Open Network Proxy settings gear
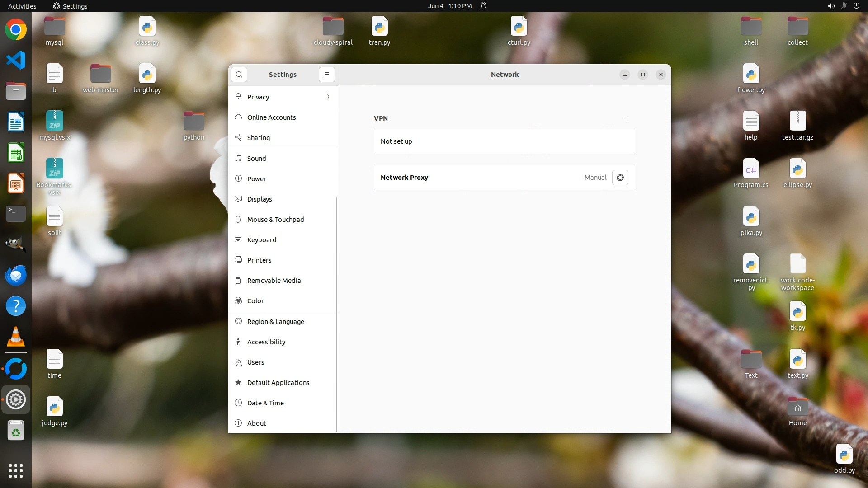This screenshot has height=488, width=868. (620, 178)
